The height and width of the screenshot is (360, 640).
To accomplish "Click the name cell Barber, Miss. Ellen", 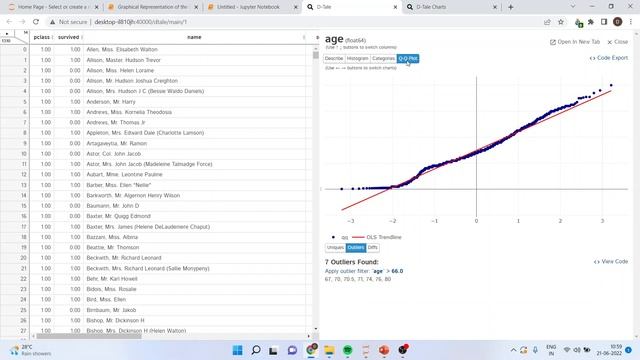I will point(119,185).
